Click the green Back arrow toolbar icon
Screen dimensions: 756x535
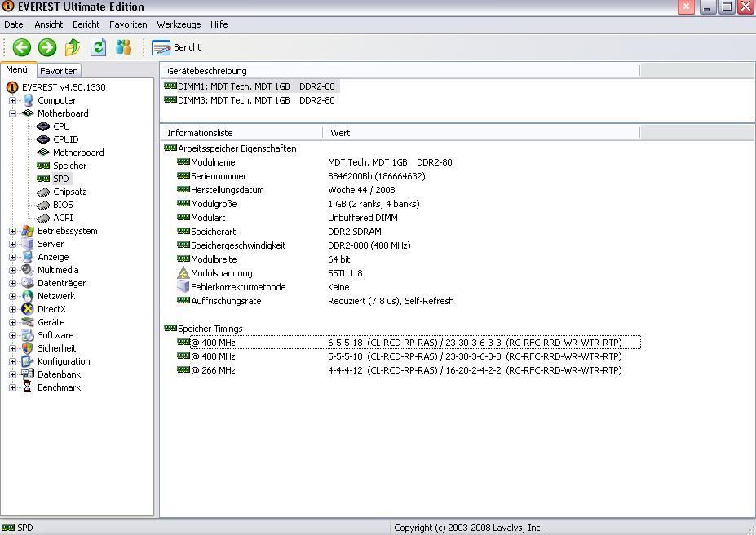[21, 47]
